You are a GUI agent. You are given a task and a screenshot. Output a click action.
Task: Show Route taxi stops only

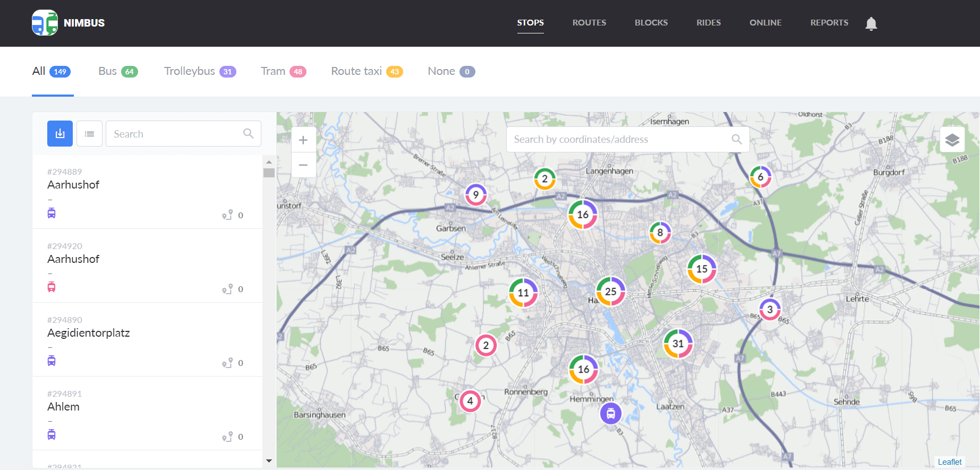tap(367, 71)
